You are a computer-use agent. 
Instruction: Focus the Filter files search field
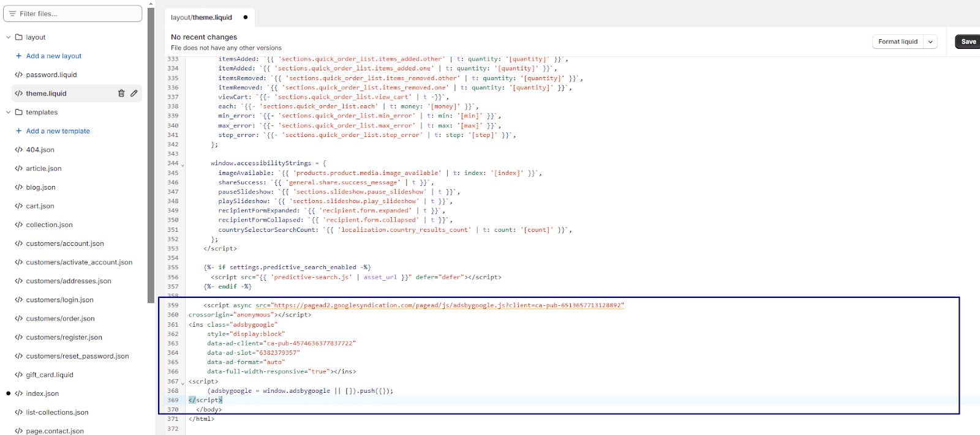pyautogui.click(x=73, y=13)
